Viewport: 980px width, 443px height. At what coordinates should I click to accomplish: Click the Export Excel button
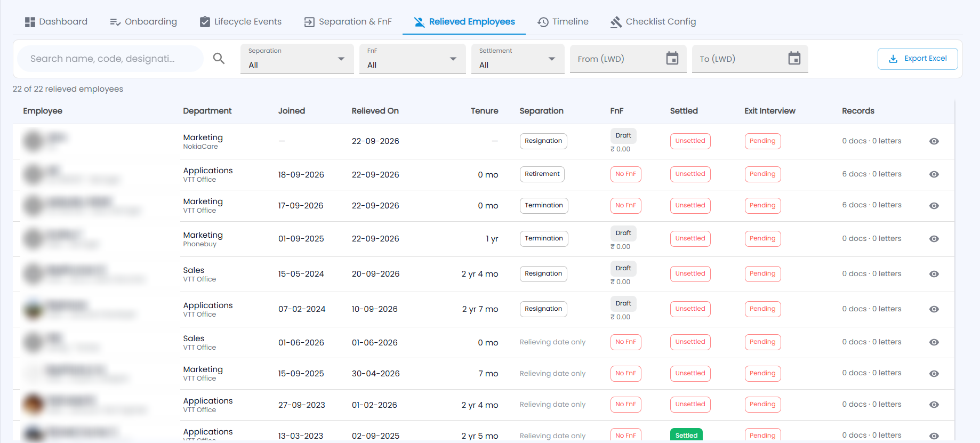(918, 59)
